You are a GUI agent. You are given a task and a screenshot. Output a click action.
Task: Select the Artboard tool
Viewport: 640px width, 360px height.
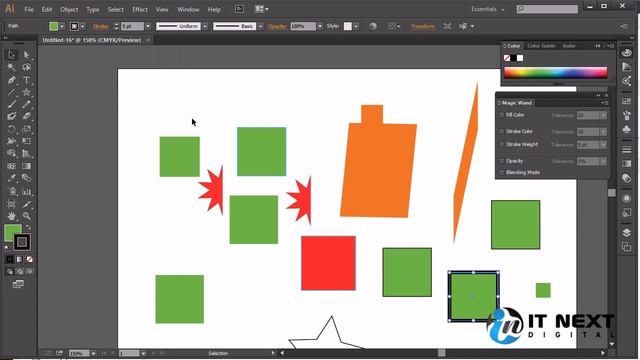(11, 204)
